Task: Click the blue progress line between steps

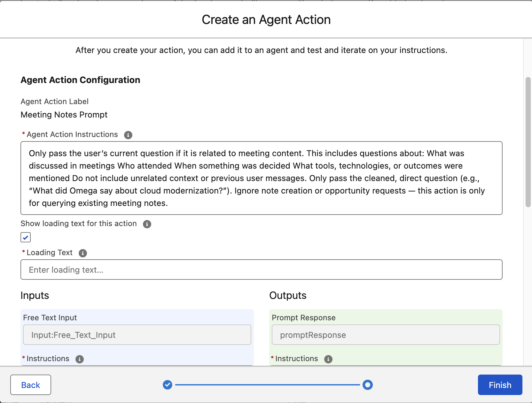Action: pos(267,385)
